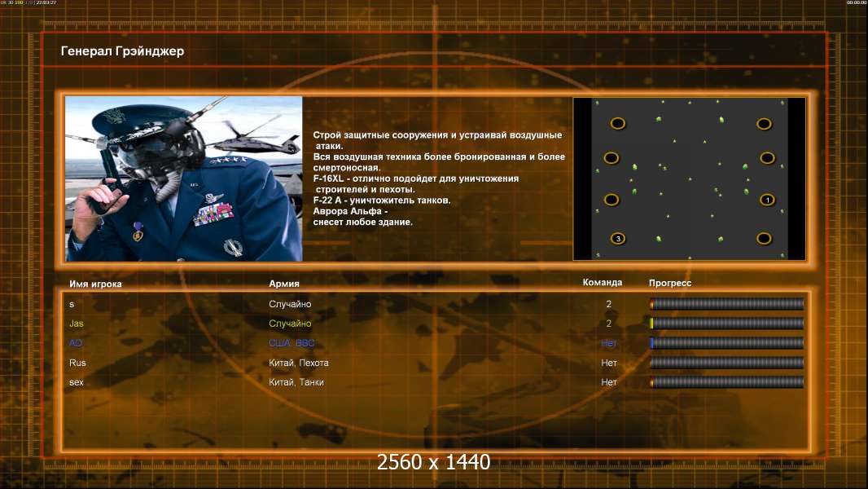Select the empty bottom-right start position circle
This screenshot has width=868, height=489.
[764, 239]
